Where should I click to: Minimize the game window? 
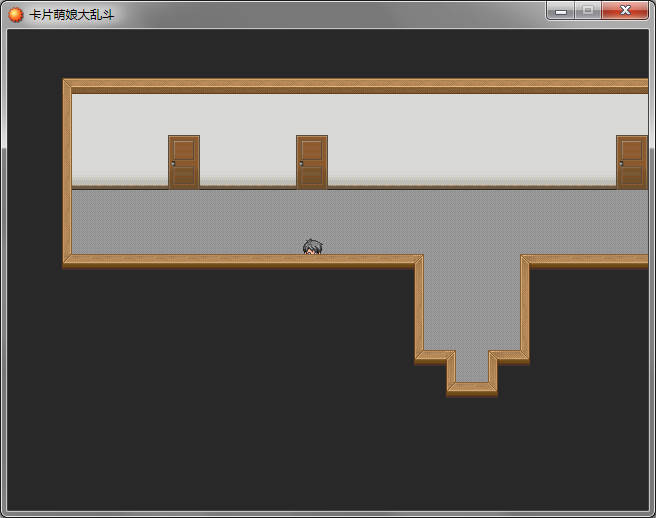click(561, 10)
